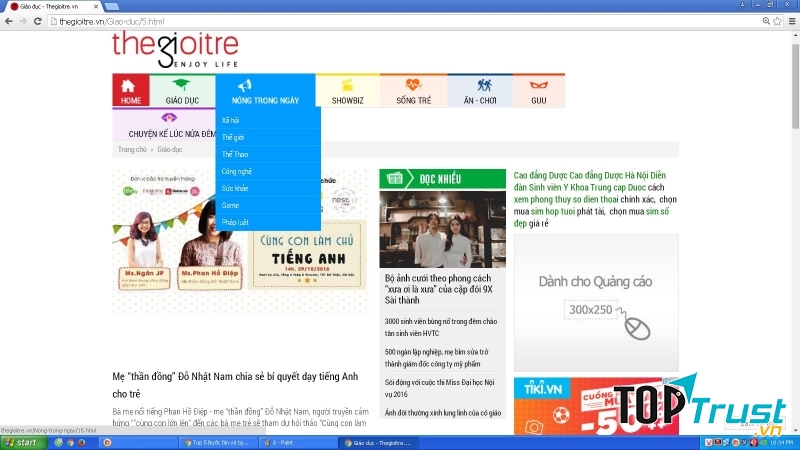Viewport: 800px width, 450px height.
Task: Click the taskbar clock
Action: (x=782, y=442)
